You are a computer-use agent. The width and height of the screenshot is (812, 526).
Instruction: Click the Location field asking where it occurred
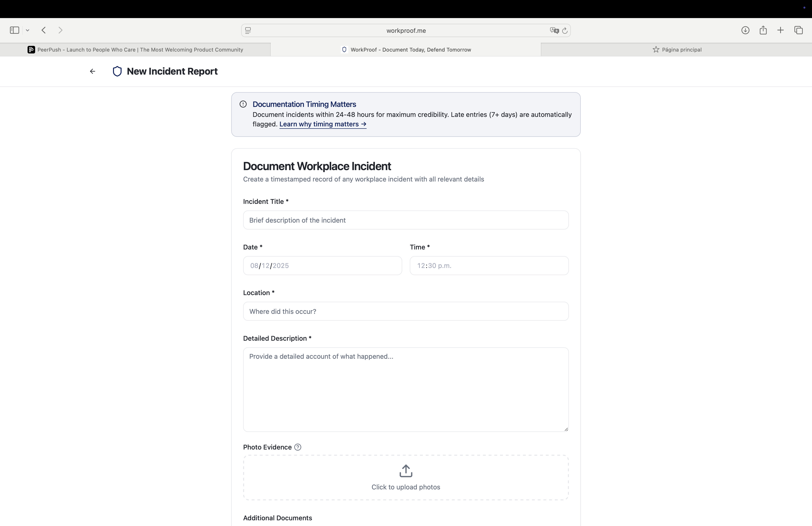405,311
